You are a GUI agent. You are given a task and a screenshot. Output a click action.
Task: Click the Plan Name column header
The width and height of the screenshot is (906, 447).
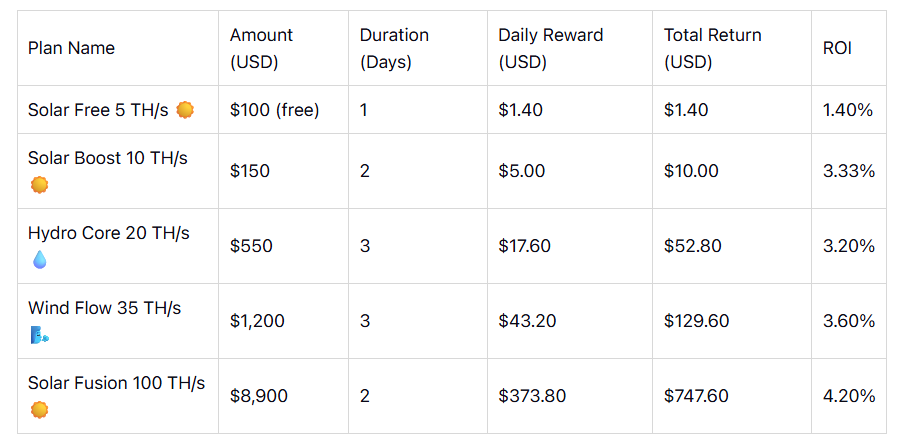(x=71, y=48)
